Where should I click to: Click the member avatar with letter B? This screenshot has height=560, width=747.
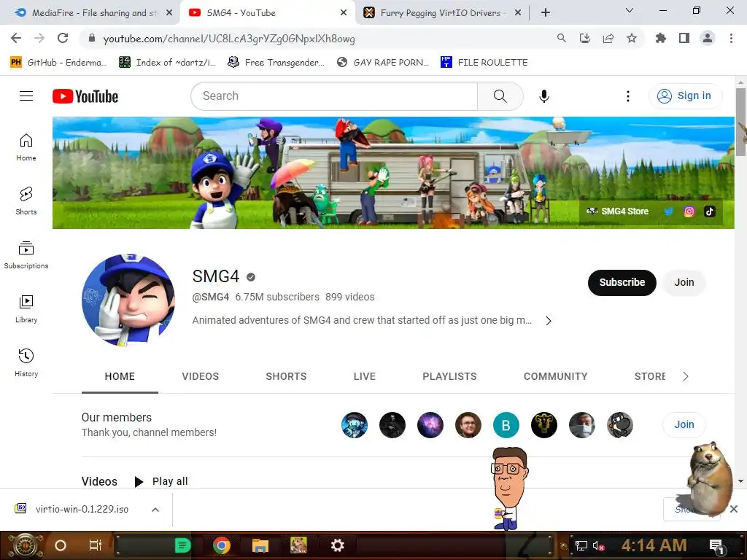click(506, 425)
